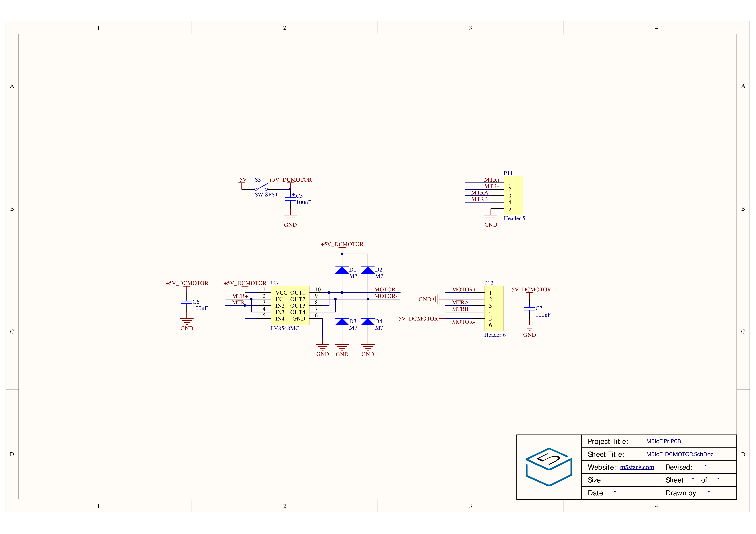
Task: Click the 'Header 6' text
Action: 495,335
